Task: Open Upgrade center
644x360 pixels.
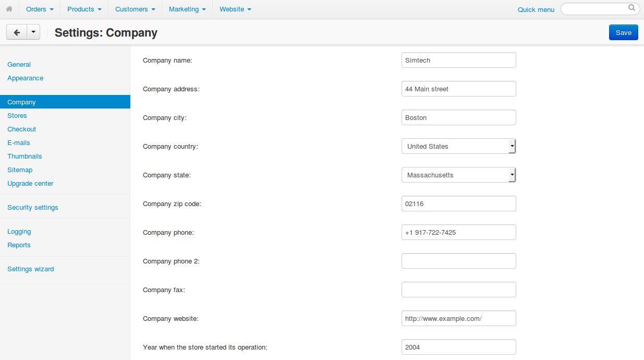Action: 30,184
